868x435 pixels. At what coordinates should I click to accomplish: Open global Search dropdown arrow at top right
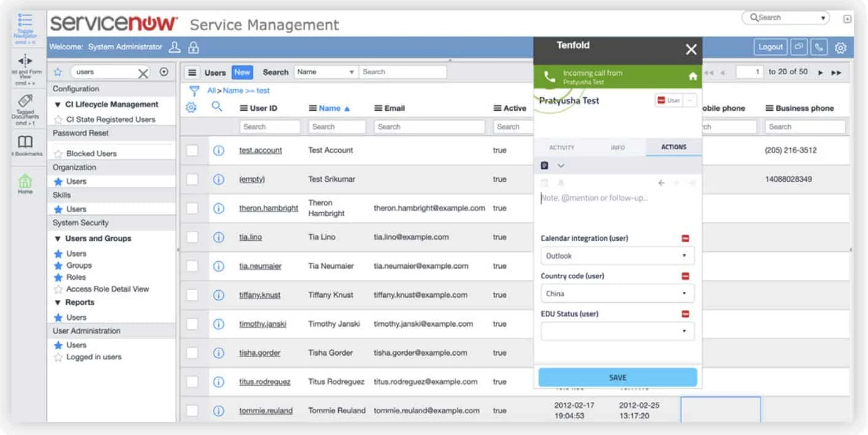[823, 18]
